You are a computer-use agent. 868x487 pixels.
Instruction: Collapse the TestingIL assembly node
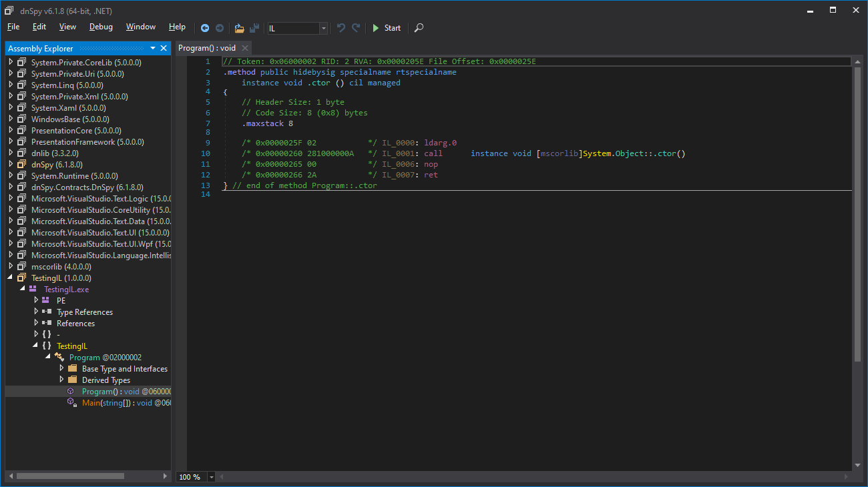click(10, 278)
